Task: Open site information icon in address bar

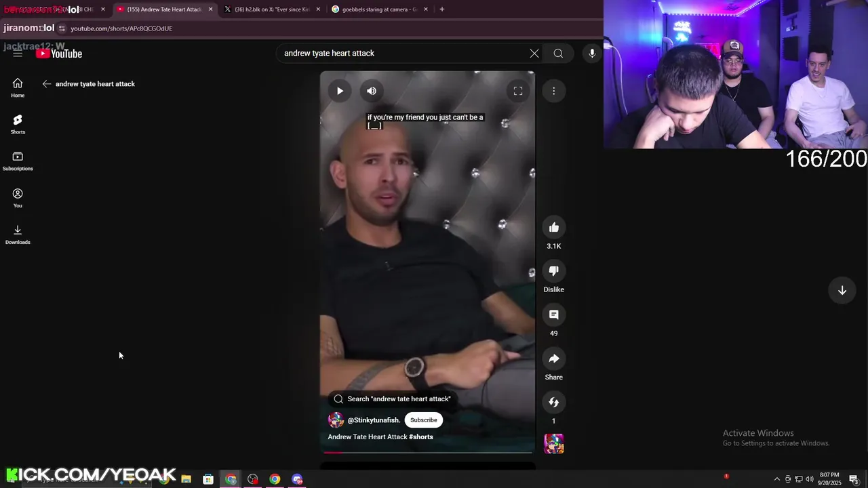Action: tap(62, 28)
